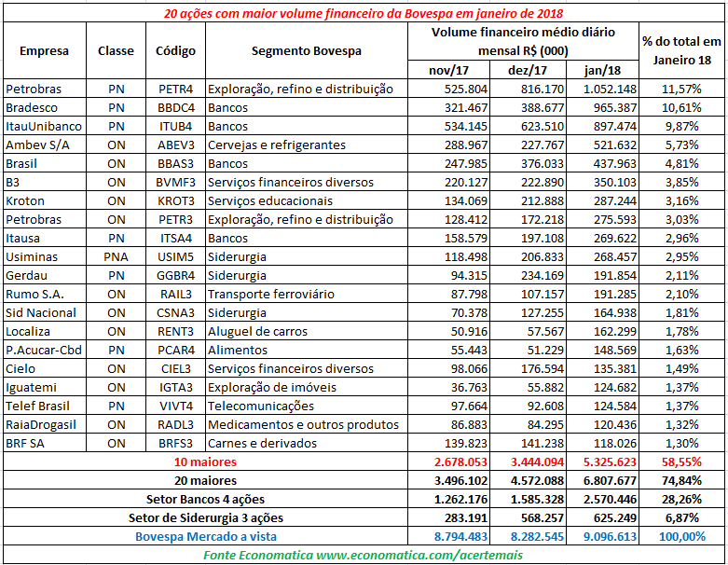The height and width of the screenshot is (565, 728).
Task: Select the 2.678.053 red total
Action: 448,462
